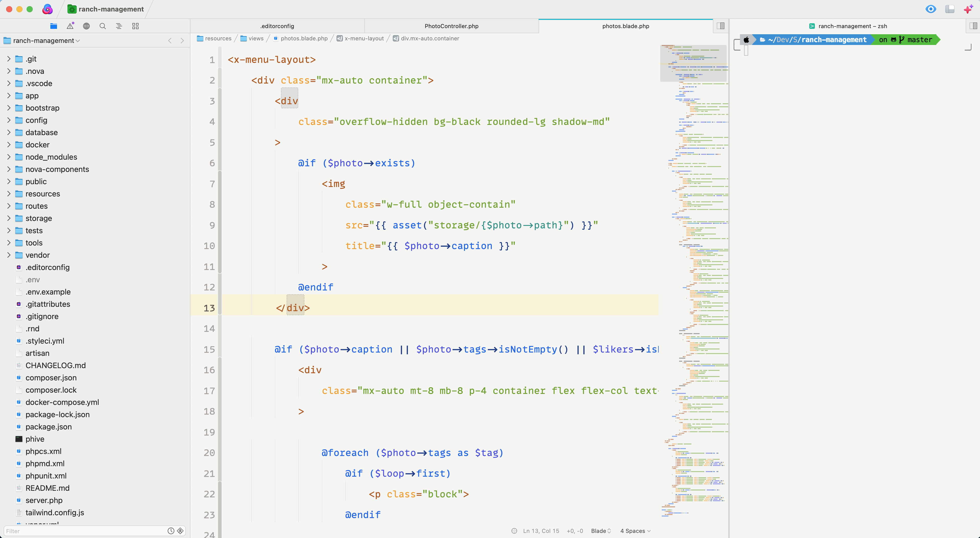The image size is (980, 538).
Task: Toggle editor split pane button beside photos.blade.php
Action: point(721,26)
